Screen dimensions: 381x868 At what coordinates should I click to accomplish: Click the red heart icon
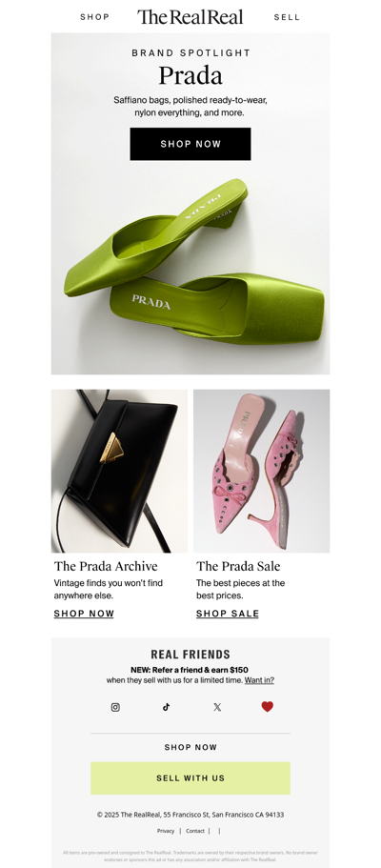tap(268, 706)
